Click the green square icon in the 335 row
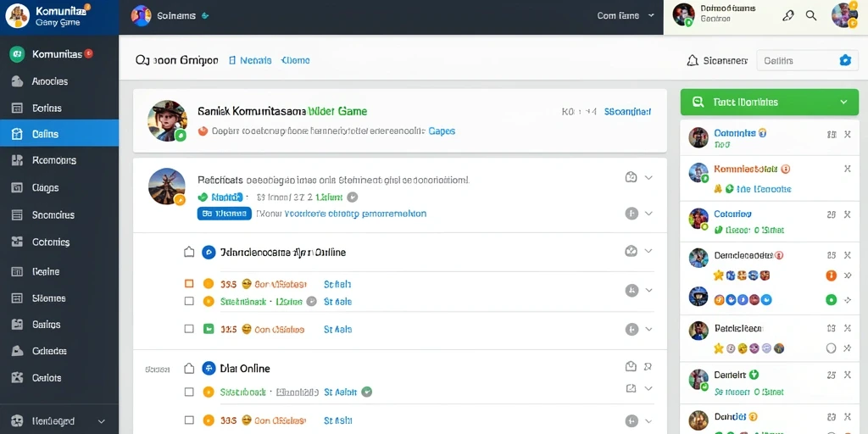 point(209,329)
